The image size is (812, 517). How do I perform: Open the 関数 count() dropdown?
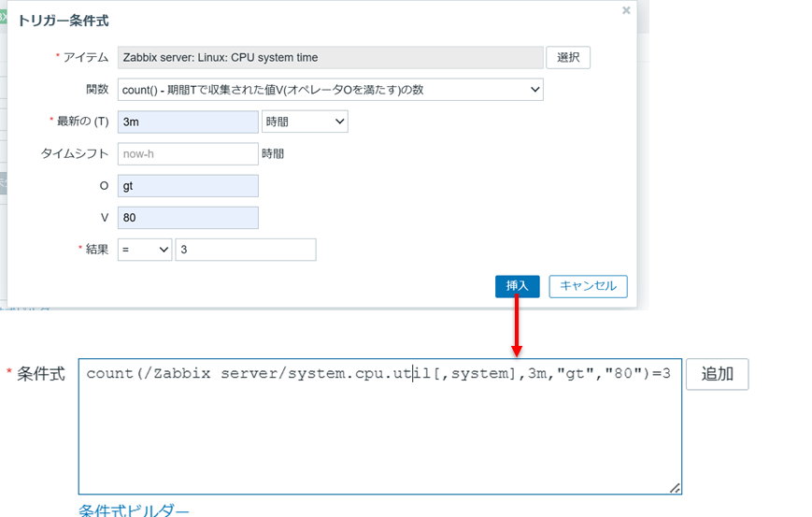point(331,90)
